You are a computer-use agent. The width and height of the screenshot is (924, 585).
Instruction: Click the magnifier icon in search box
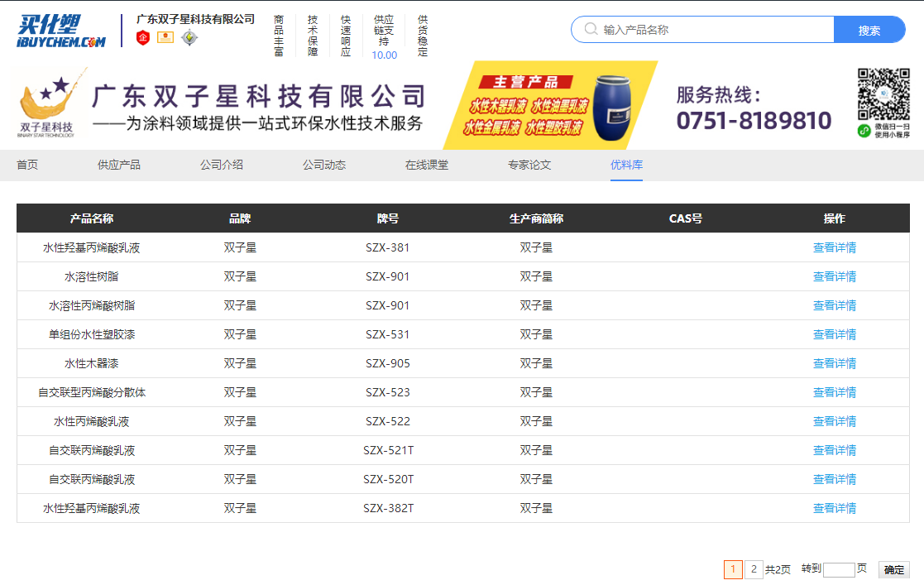(591, 29)
